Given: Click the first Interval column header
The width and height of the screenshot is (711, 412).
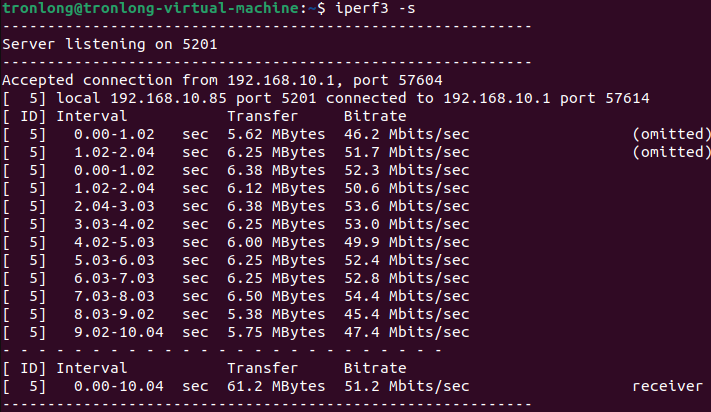Looking at the screenshot, I should tap(92, 116).
